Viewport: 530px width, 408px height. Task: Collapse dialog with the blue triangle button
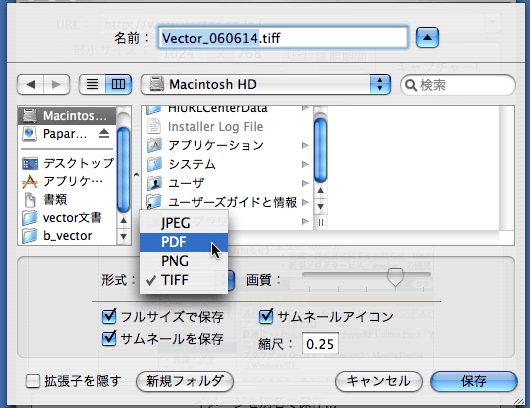(x=427, y=38)
